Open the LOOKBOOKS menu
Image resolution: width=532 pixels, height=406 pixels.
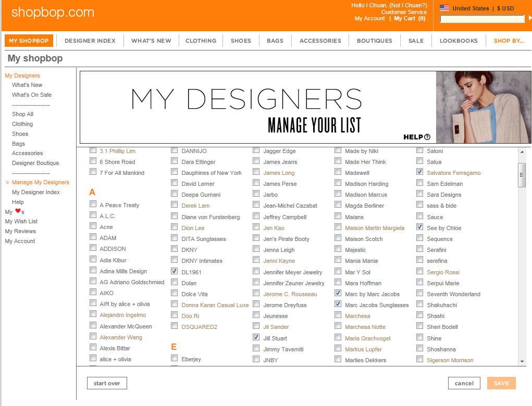pos(459,41)
